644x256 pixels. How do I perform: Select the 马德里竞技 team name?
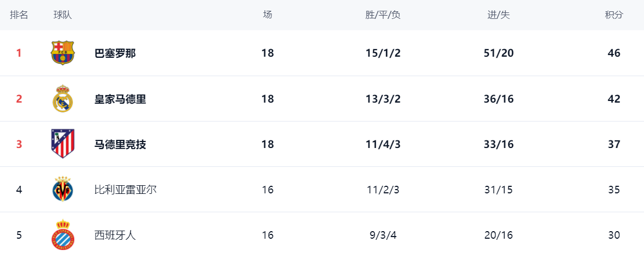pyautogui.click(x=120, y=144)
